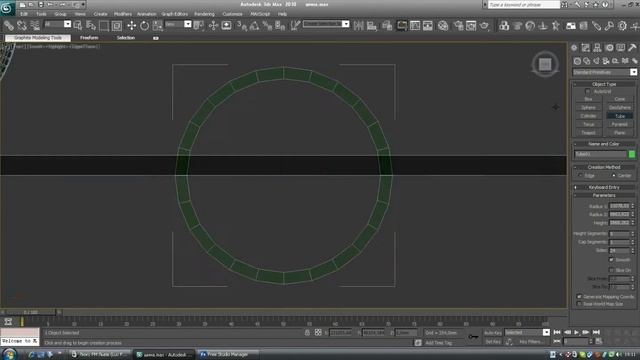Click the Pyramid primitive button
Image resolution: width=640 pixels, height=360 pixels.
pyautogui.click(x=620, y=124)
